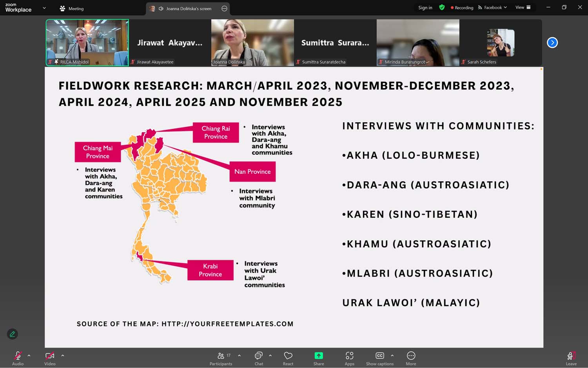Turn on camera with Video button
This screenshot has width=588, height=368.
[50, 358]
